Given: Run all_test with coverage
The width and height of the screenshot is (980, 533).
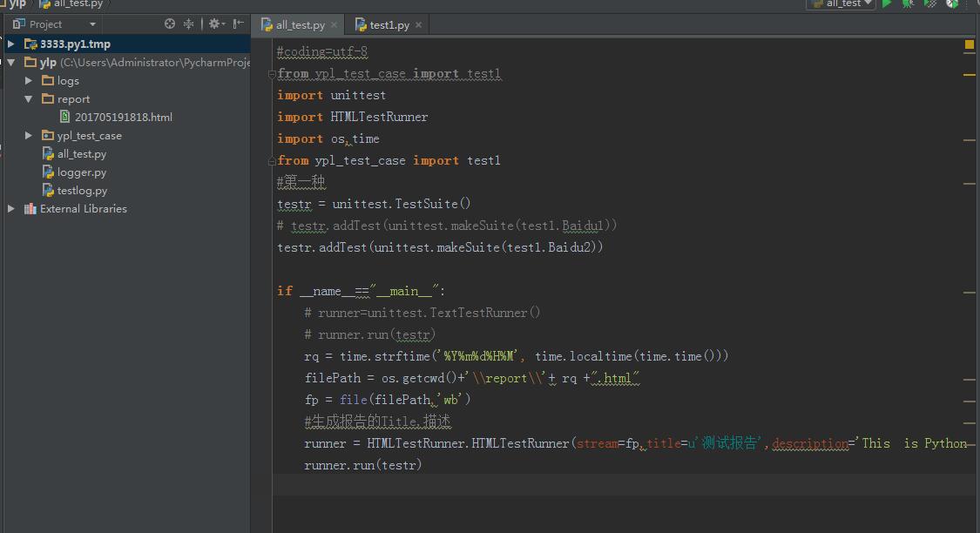Looking at the screenshot, I should (930, 3).
